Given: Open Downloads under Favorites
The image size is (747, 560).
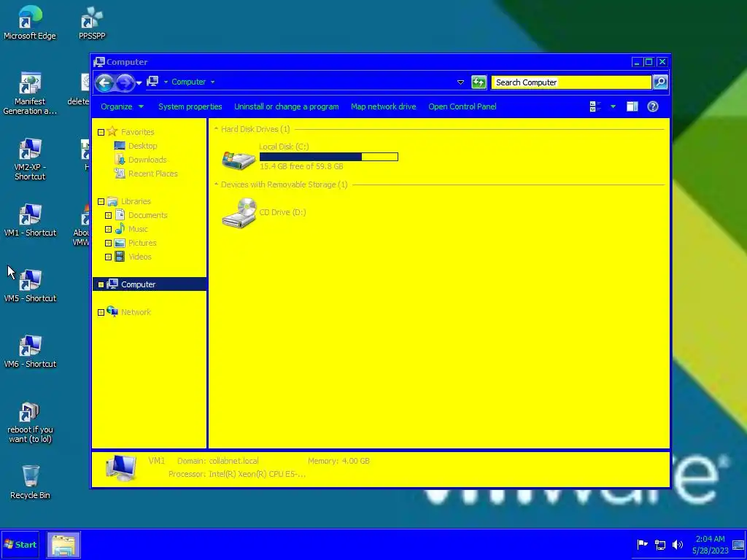Looking at the screenshot, I should [x=147, y=160].
